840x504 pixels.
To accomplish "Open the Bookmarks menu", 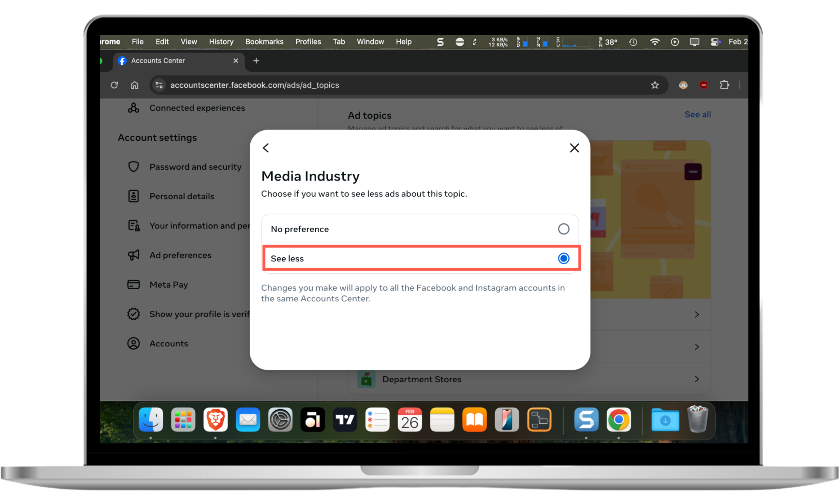I will click(x=264, y=42).
